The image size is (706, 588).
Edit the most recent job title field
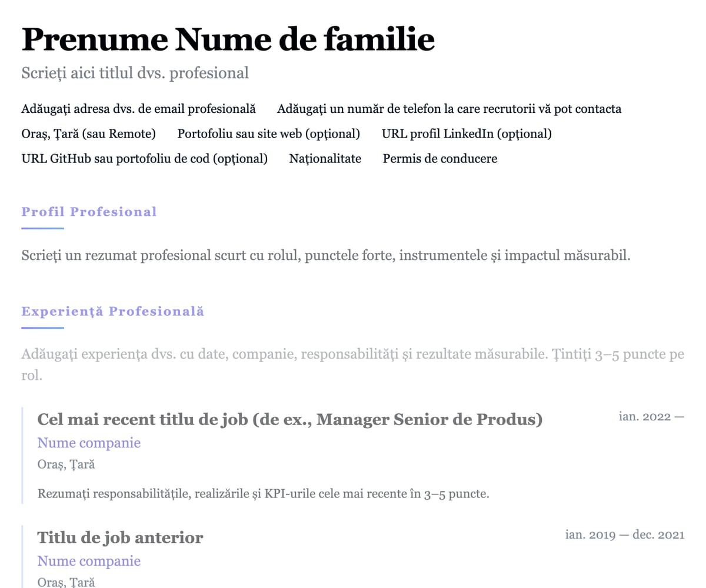coord(289,420)
